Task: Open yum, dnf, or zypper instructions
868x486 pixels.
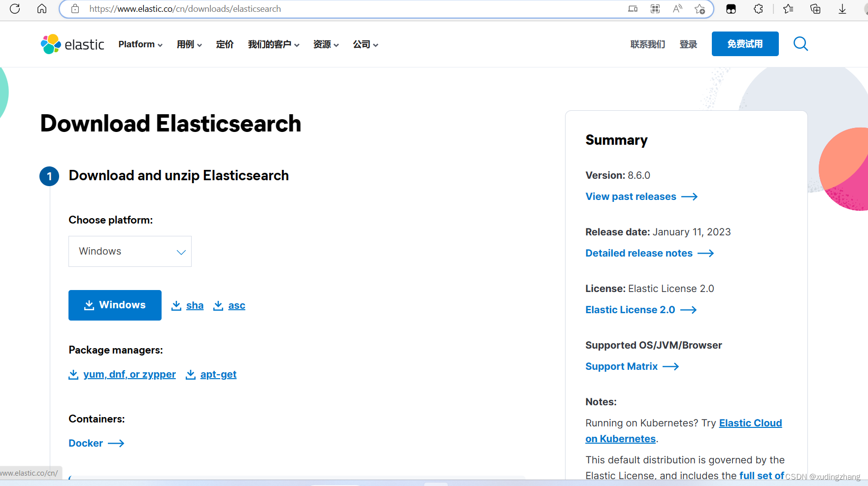Action: point(122,375)
